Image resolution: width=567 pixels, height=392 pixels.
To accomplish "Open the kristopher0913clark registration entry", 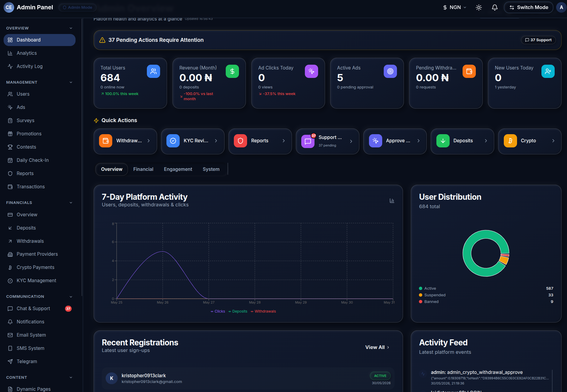I will (248, 378).
